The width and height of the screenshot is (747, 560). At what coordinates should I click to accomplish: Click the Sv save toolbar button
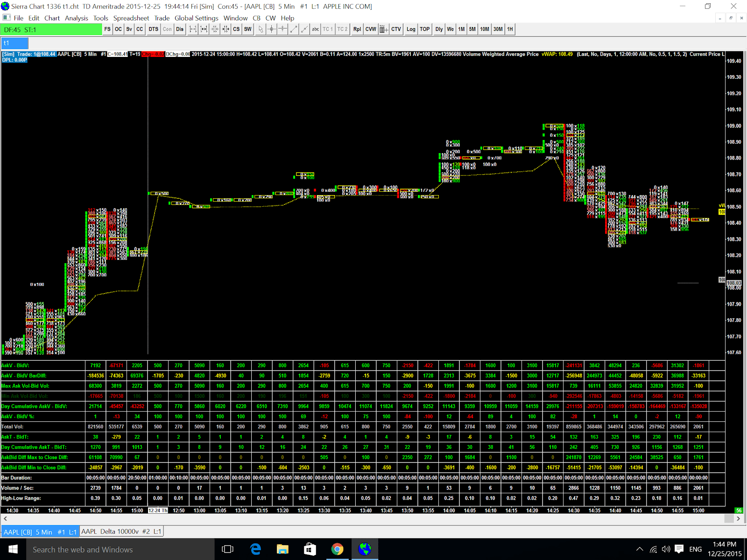tap(129, 29)
